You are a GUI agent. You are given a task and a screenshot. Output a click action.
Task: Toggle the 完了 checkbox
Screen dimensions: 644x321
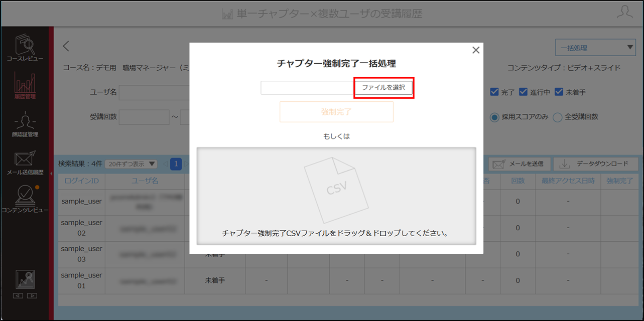[x=494, y=92]
